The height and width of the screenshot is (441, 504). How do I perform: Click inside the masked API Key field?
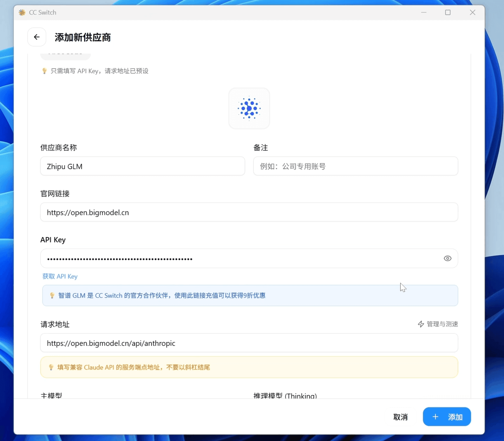coord(241,258)
